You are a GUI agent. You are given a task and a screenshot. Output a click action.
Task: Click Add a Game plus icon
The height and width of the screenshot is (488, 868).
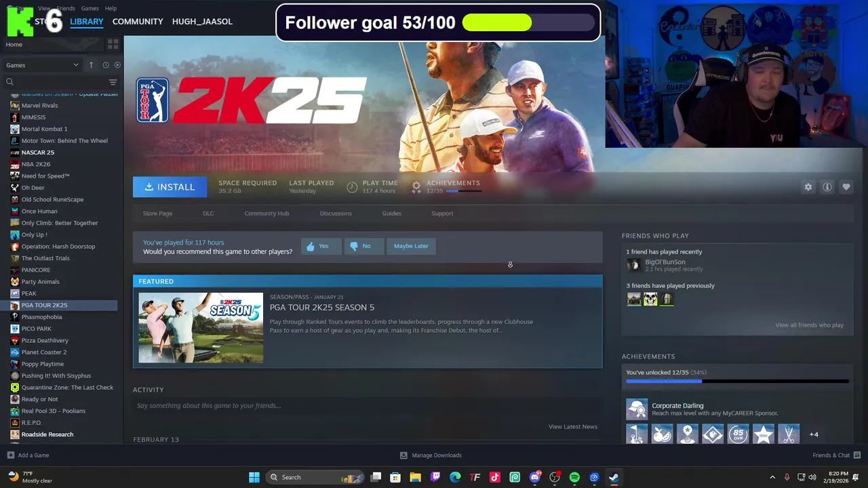[x=10, y=455]
